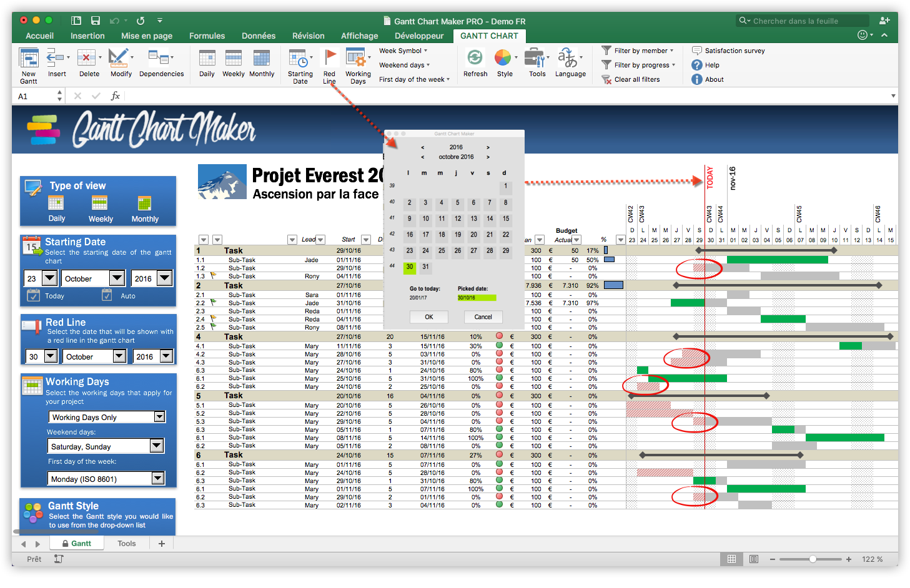Click the zoom slider handle
910x588 pixels.
click(x=813, y=559)
